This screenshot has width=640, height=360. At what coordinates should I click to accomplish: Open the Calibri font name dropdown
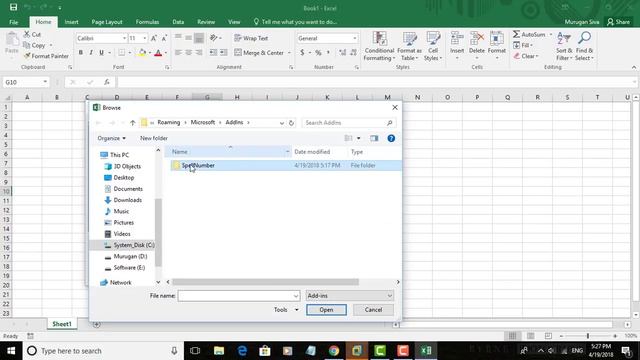(x=124, y=38)
